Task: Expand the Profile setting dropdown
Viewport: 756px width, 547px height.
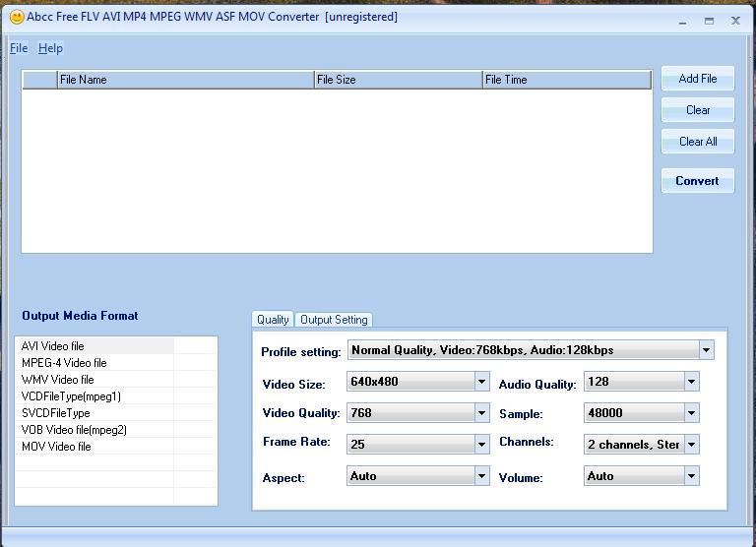Action: point(707,350)
